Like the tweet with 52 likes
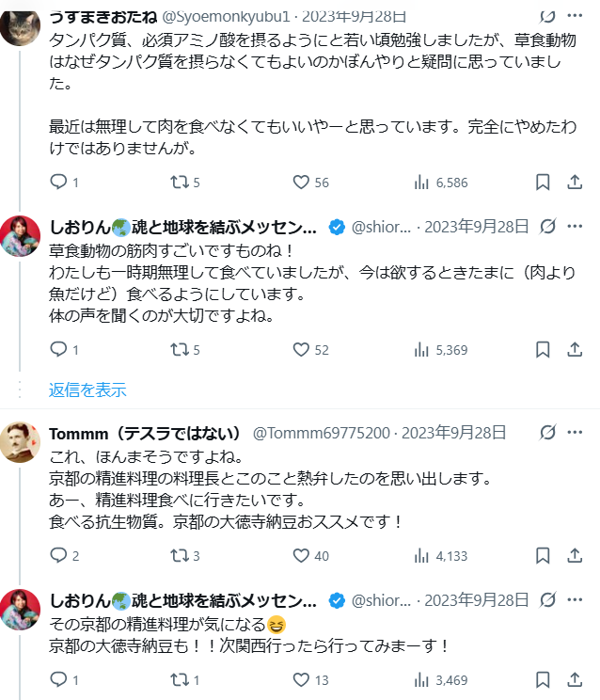This screenshot has height=700, width=600. pos(301,349)
